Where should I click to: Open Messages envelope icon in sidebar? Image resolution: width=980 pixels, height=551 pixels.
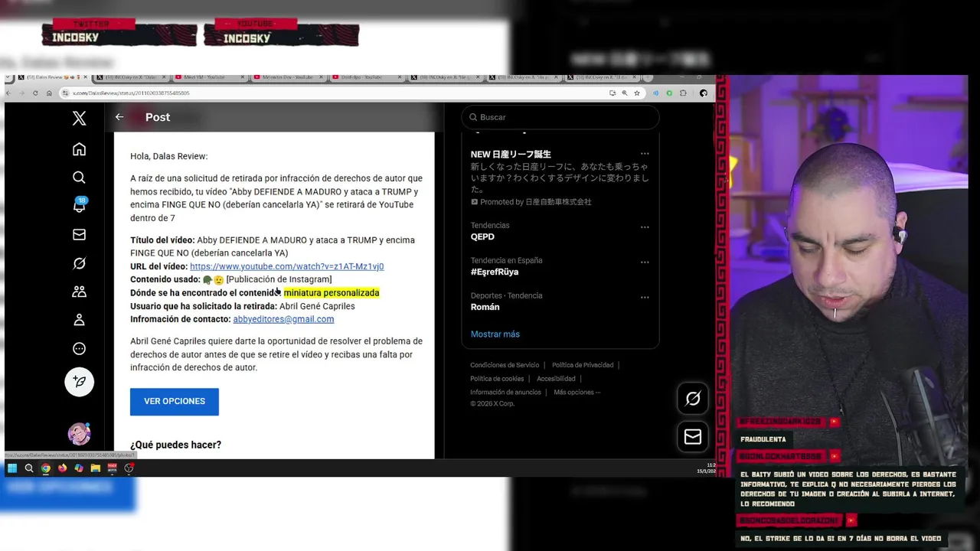pos(79,235)
